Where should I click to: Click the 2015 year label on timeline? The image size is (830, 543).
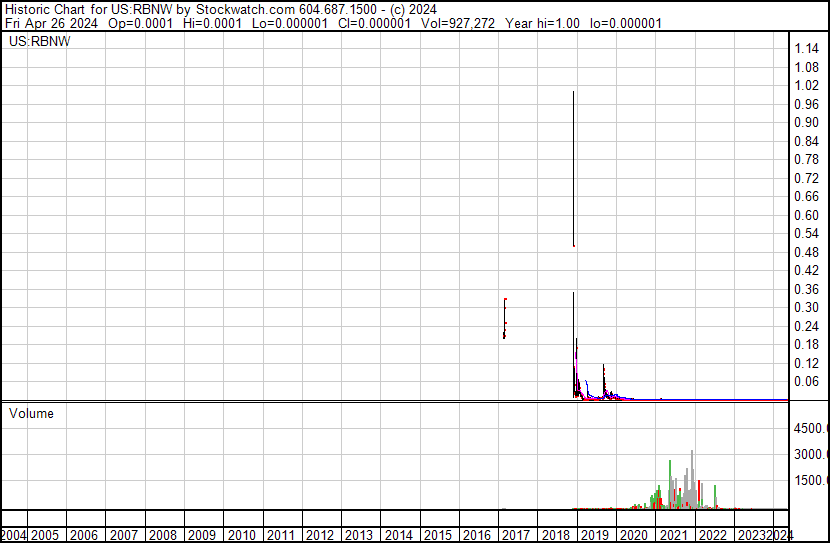pos(438,535)
